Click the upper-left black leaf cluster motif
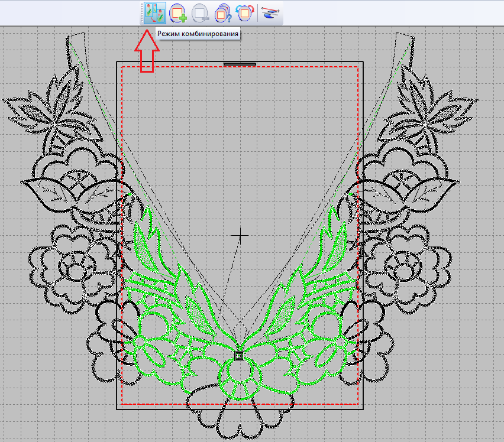 pos(56,109)
